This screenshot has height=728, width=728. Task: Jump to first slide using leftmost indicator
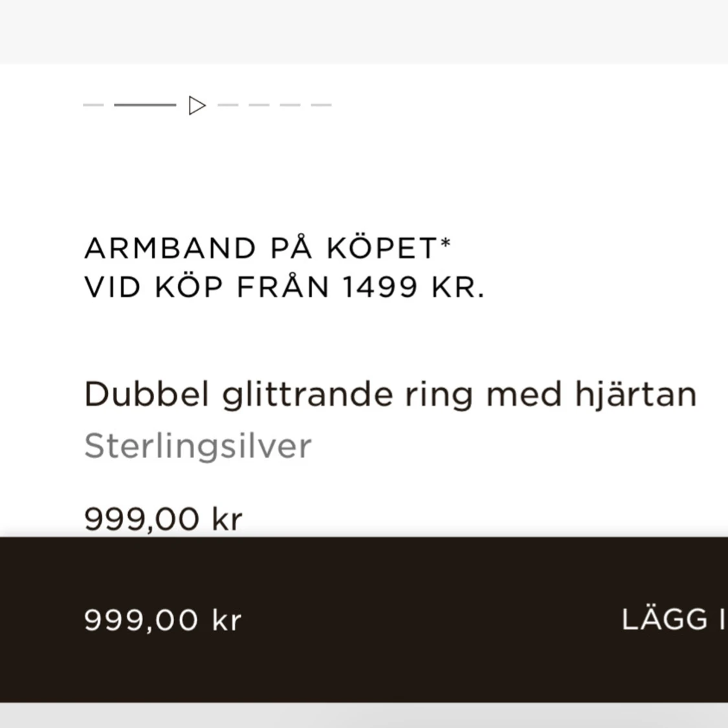point(94,104)
